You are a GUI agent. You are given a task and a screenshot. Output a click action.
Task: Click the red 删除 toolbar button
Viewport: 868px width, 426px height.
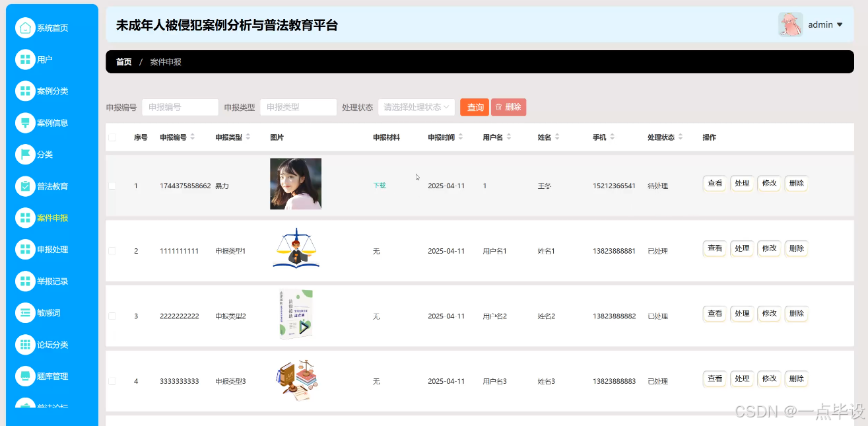[x=508, y=107]
